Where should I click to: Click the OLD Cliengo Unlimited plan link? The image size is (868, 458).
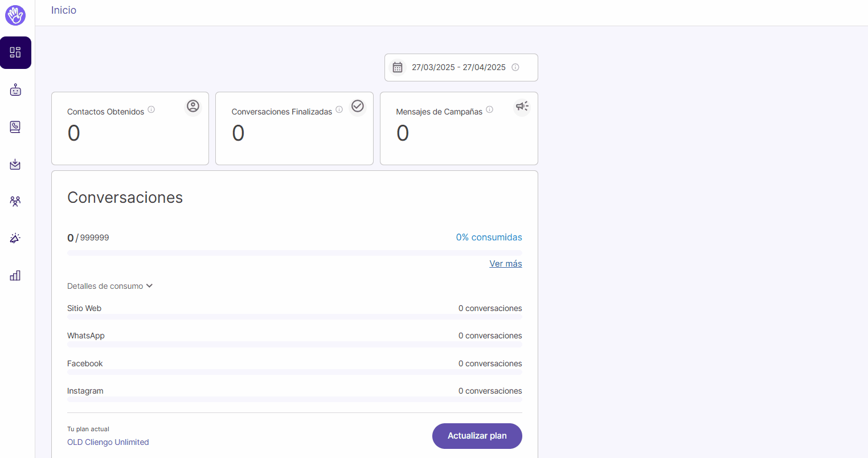(x=108, y=441)
